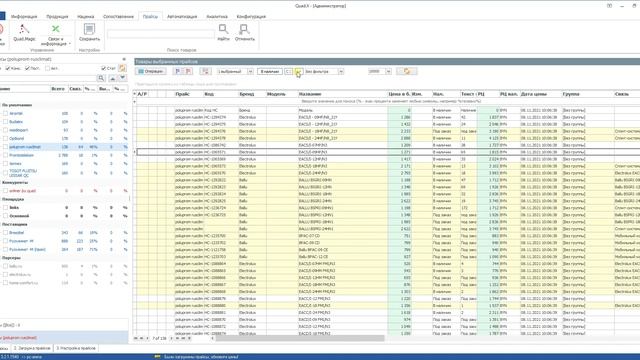Screen dimensions: 640x360
Task: Check the termex price list checkbox
Action: [5, 164]
